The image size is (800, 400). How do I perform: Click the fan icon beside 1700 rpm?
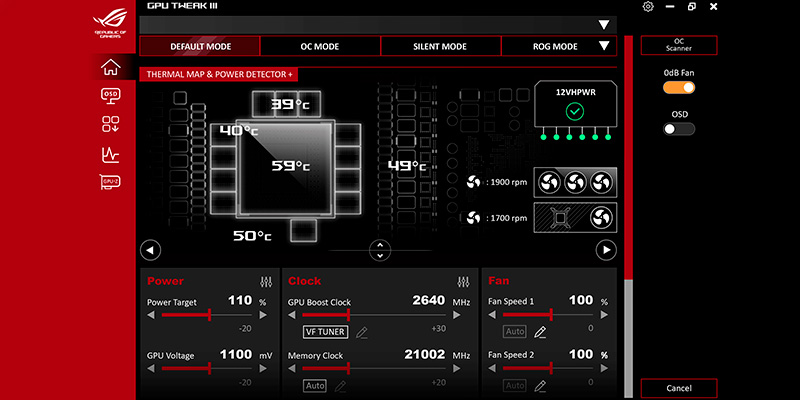[x=473, y=218]
